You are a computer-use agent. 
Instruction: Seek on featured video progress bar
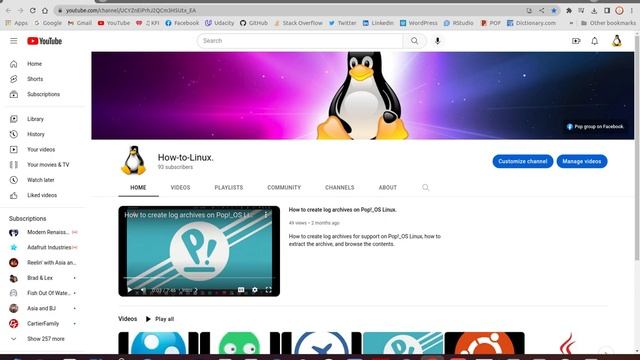click(199, 278)
